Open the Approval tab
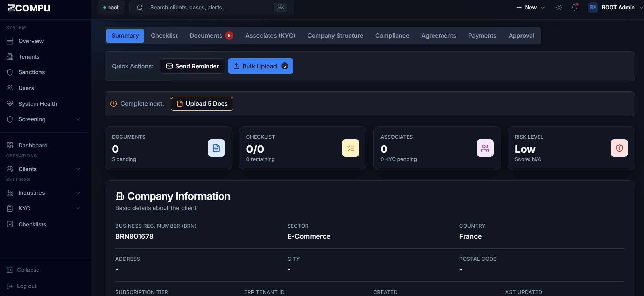644x296 pixels. point(522,36)
